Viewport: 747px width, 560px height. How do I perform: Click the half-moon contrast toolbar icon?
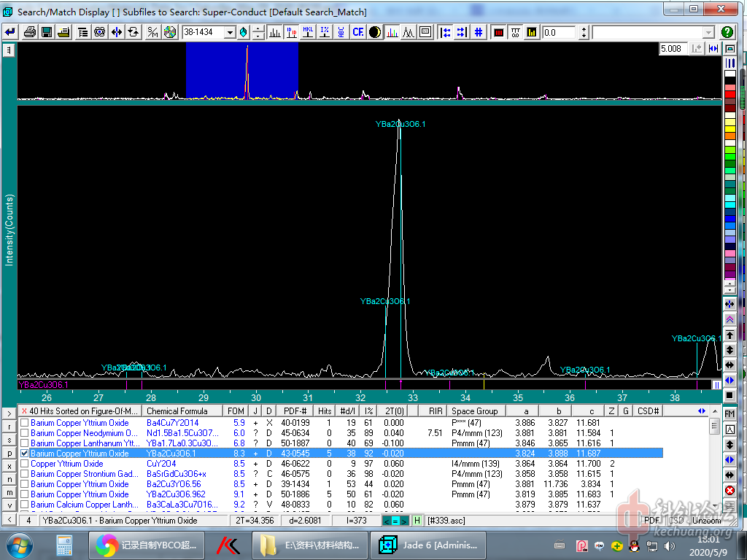(375, 32)
